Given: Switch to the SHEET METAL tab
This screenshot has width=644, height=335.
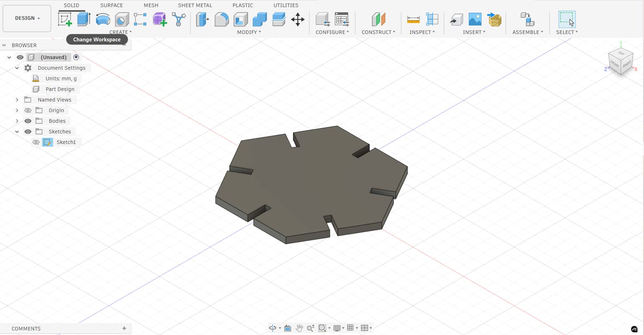Looking at the screenshot, I should click(195, 5).
